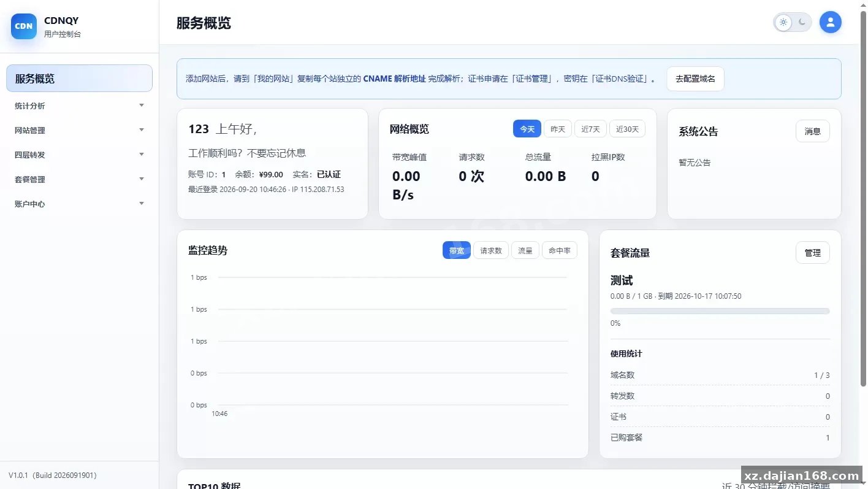Image resolution: width=868 pixels, height=489 pixels.
Task: Click the 转发数 row
Action: click(x=720, y=396)
